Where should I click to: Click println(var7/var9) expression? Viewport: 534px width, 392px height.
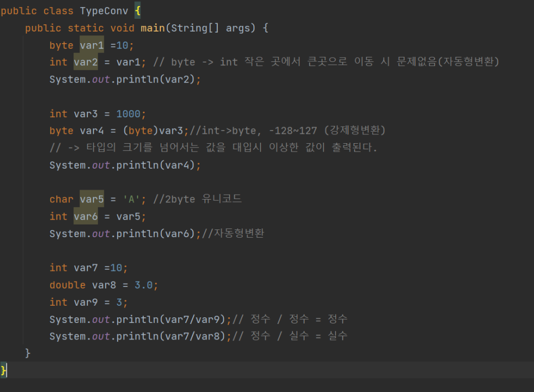pos(140,320)
